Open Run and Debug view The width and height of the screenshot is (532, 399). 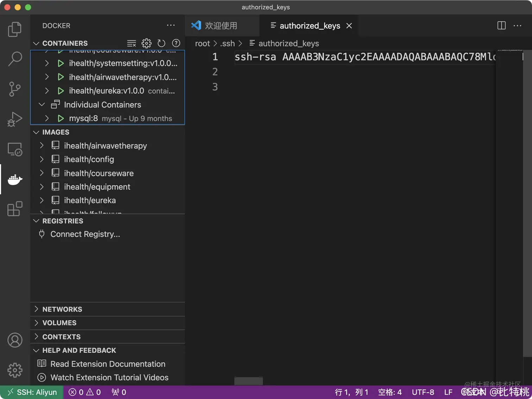[x=15, y=119]
